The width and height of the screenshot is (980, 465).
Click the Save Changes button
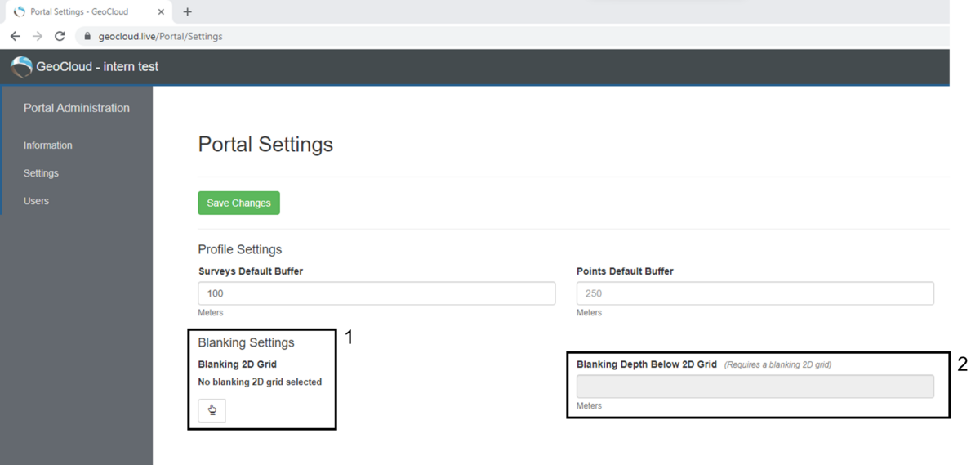coord(238,203)
